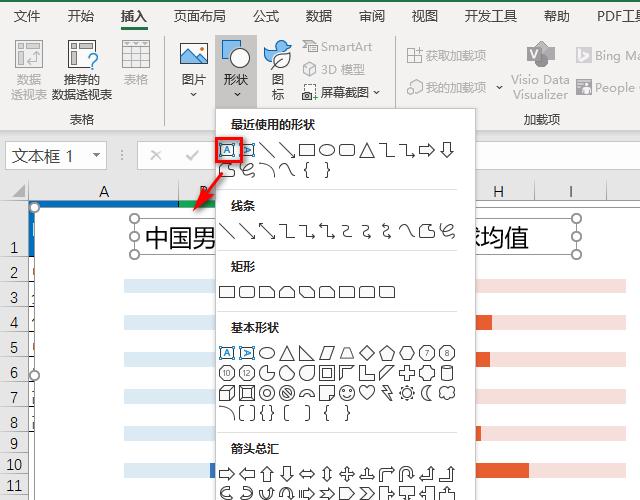
Task: Choose the sun shape in basic shapes
Action: [407, 393]
